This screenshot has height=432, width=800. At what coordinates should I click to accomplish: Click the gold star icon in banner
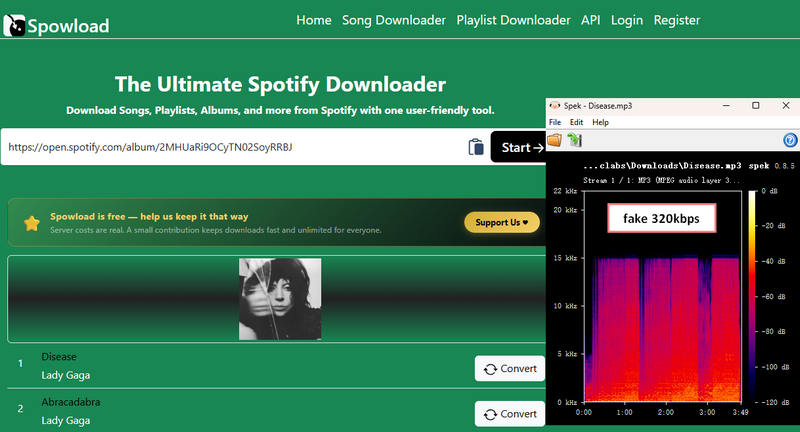32,223
